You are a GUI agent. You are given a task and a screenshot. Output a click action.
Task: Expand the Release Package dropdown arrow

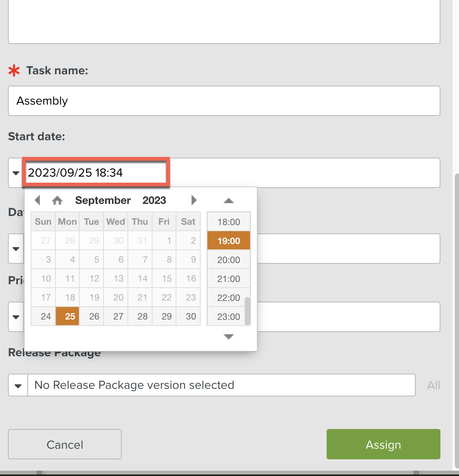[x=18, y=385]
